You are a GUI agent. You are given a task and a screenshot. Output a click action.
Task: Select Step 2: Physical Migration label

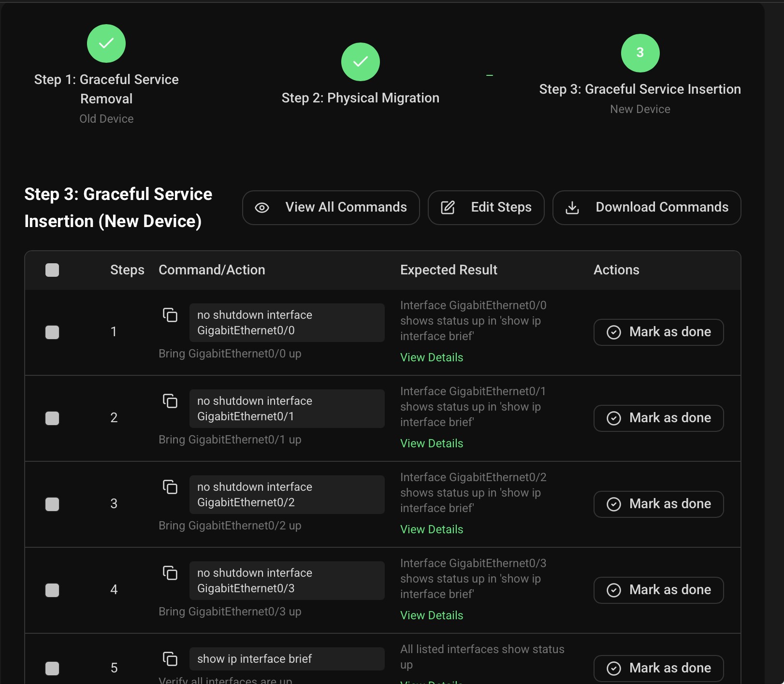click(x=361, y=98)
